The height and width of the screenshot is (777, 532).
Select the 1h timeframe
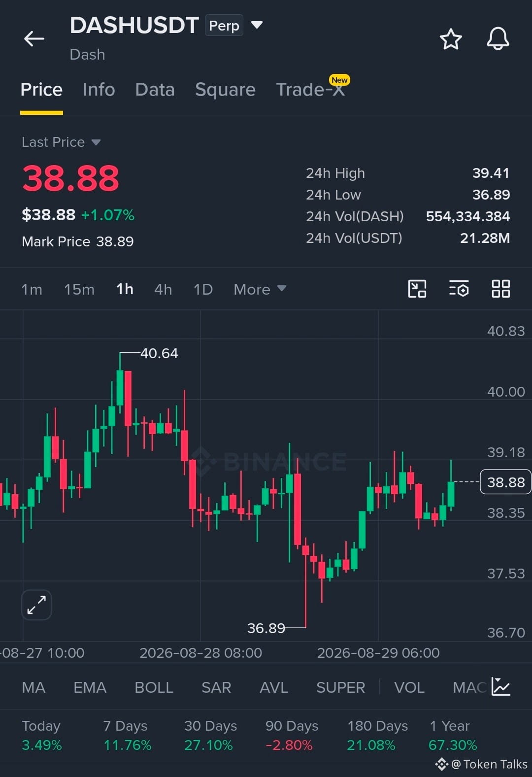tap(125, 289)
